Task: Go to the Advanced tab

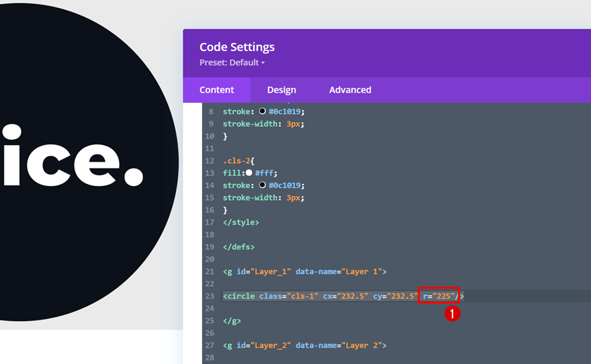Action: (350, 90)
